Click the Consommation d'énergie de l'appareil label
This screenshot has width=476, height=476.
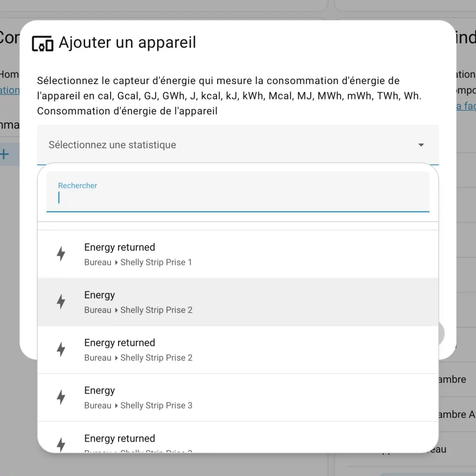coord(127,111)
